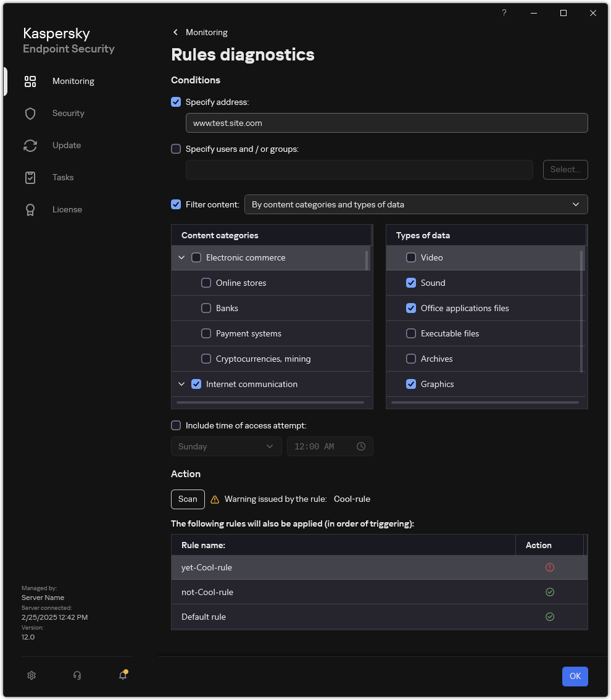Screen dimensions: 611x700
Task: Click the red alert icon for yet-Cool-rule
Action: click(550, 567)
